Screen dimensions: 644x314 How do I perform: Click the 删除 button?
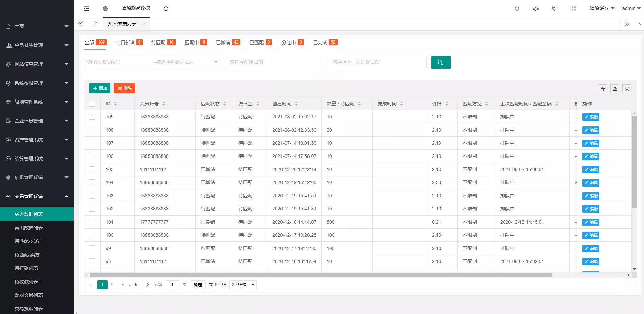(124, 88)
